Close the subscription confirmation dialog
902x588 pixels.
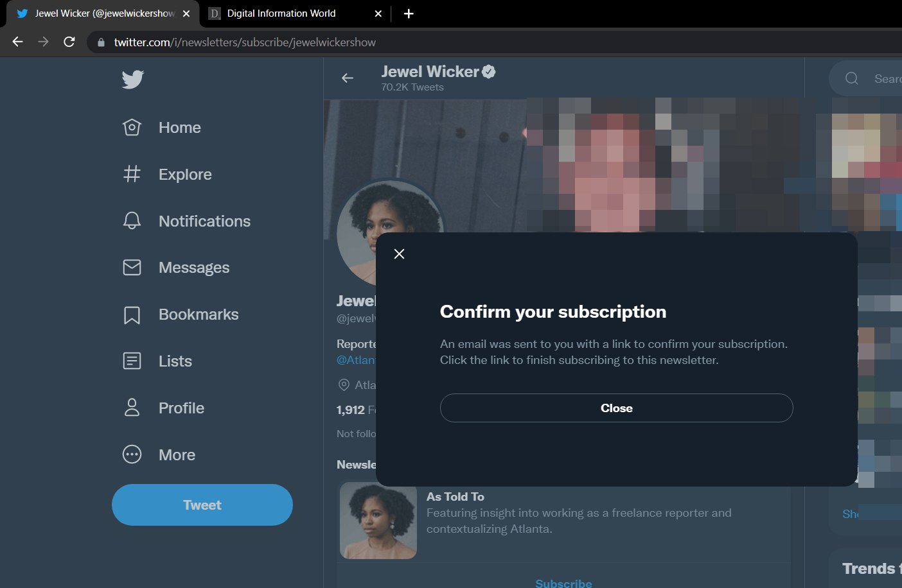point(616,408)
